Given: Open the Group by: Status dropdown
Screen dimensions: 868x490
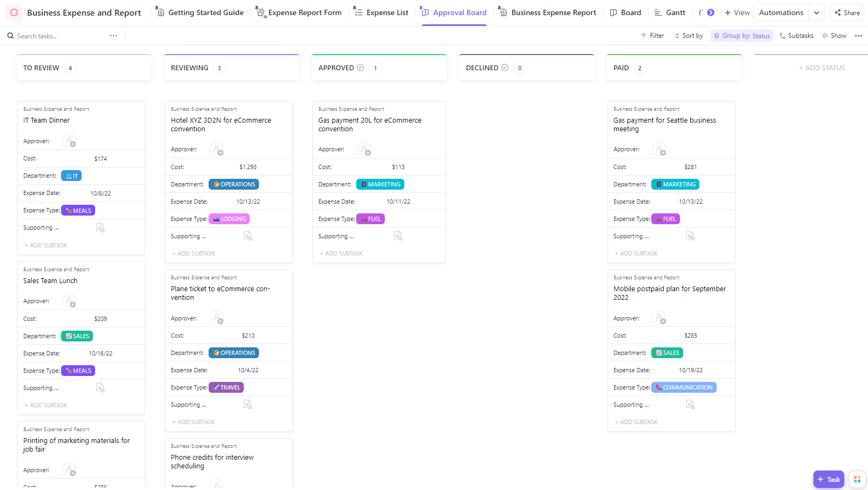Looking at the screenshot, I should tap(742, 36).
